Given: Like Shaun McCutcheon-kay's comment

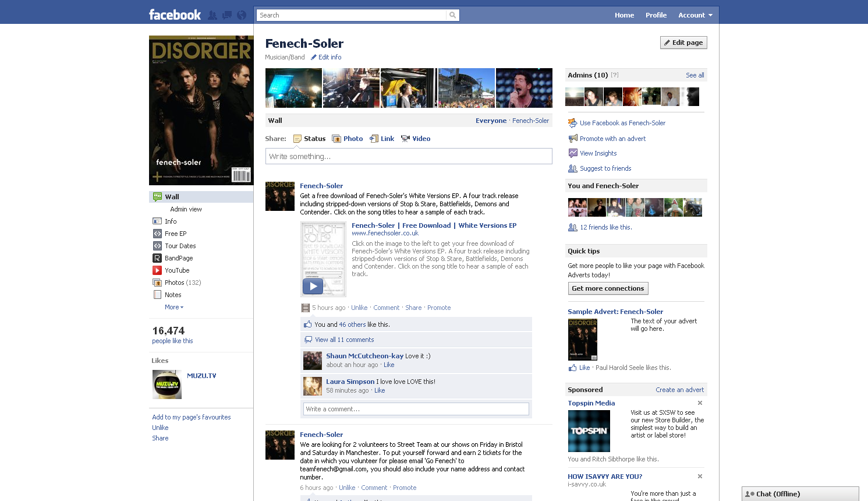Looking at the screenshot, I should pos(389,365).
